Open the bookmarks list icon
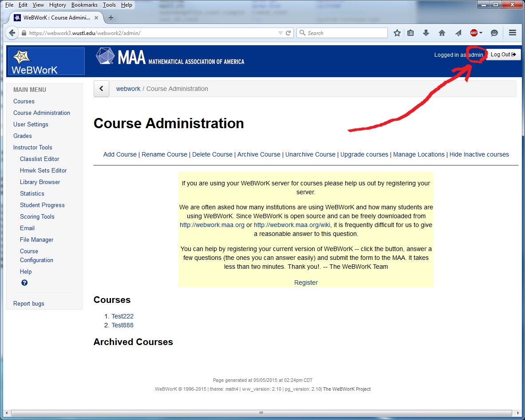Screen dimensions: 525x420 [411, 33]
